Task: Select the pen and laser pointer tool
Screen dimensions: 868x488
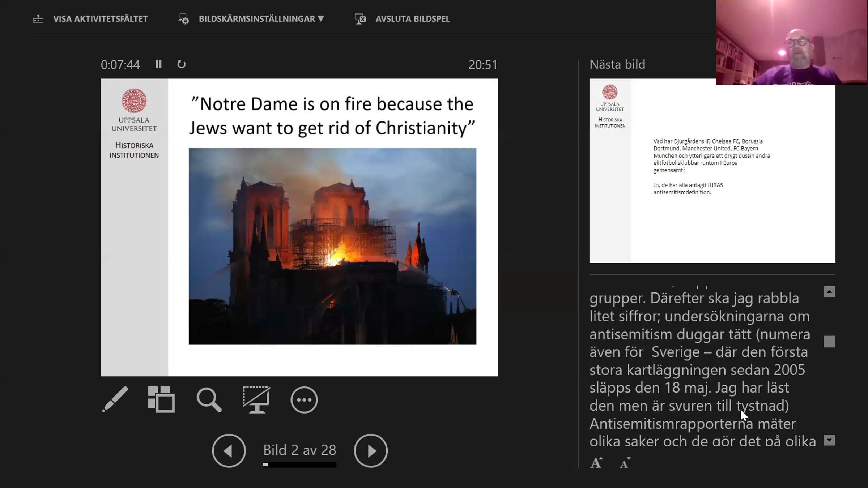Action: coord(115,399)
